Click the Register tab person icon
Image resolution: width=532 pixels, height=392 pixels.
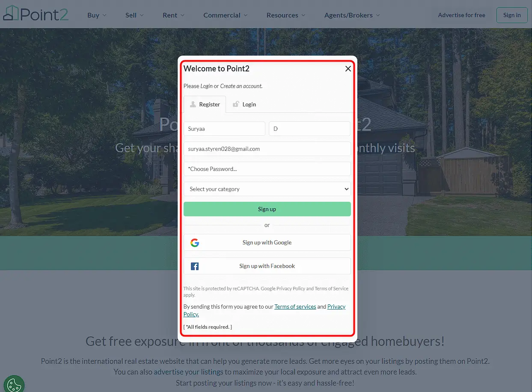click(193, 104)
